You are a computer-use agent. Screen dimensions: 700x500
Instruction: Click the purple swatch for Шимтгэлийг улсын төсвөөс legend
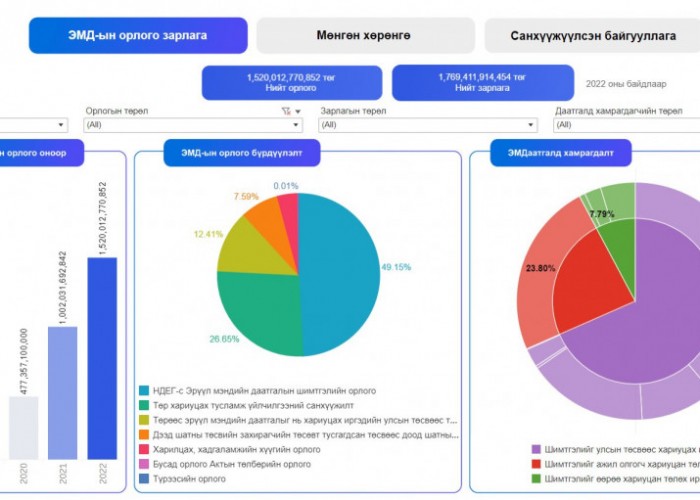(x=536, y=450)
